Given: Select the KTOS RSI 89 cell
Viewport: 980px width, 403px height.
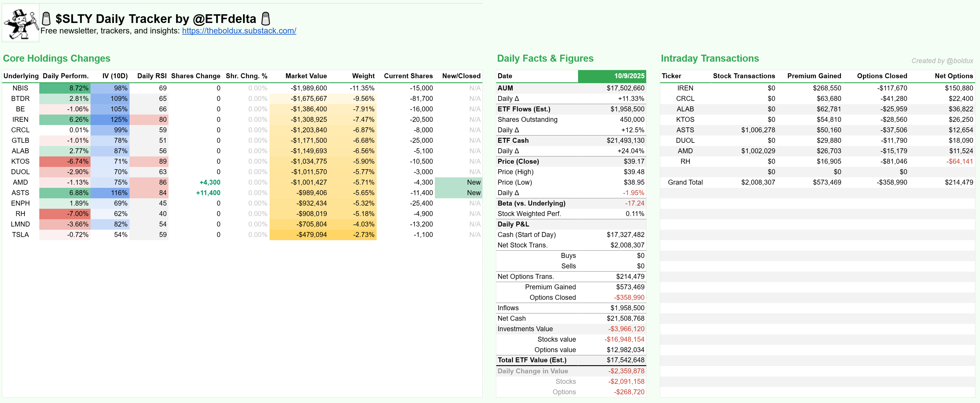Looking at the screenshot, I should coord(162,162).
